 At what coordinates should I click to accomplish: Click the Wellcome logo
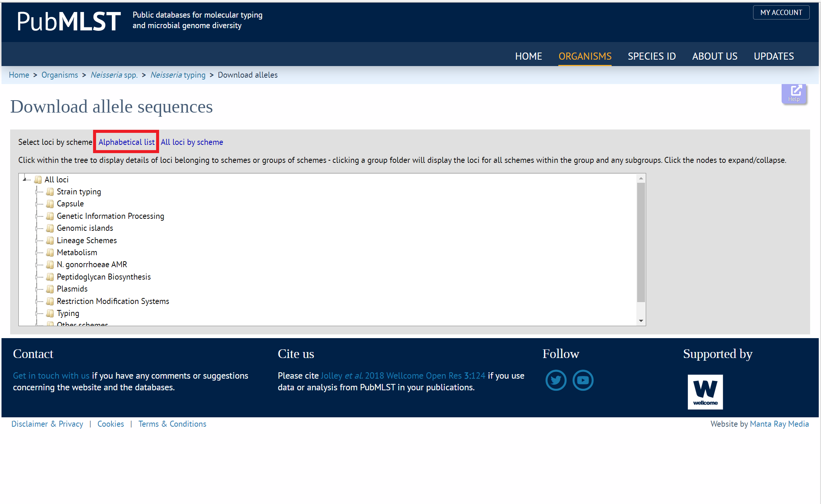(x=705, y=392)
